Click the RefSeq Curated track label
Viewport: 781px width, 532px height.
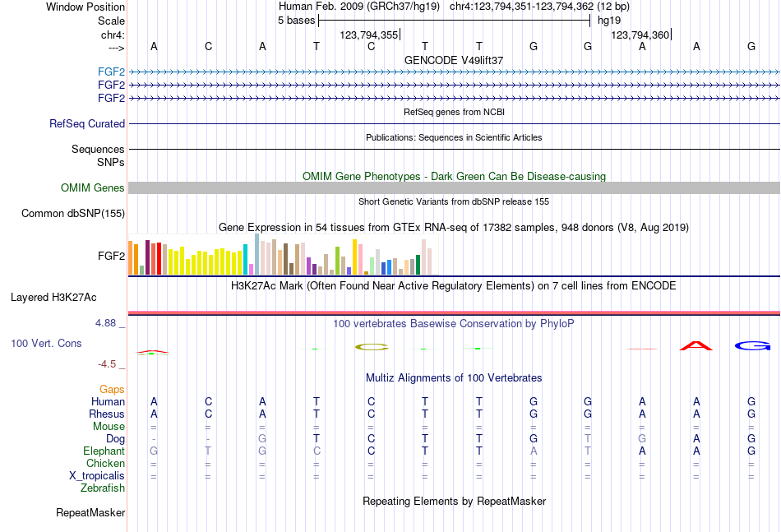pyautogui.click(x=87, y=123)
